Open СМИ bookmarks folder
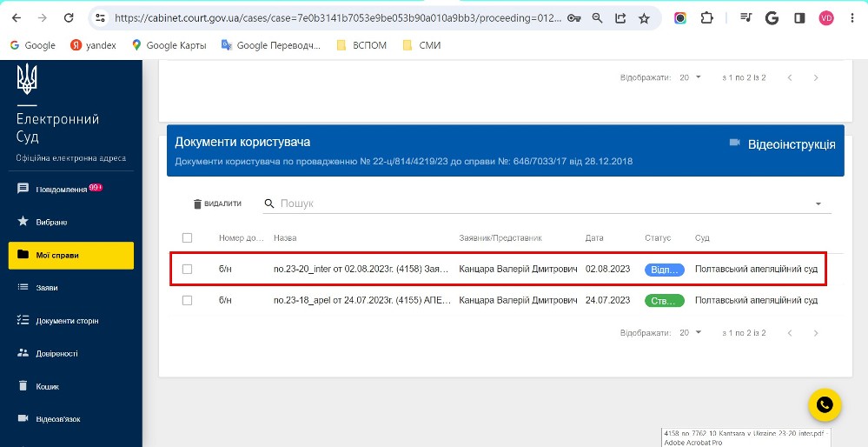The width and height of the screenshot is (868, 447). pos(421,45)
